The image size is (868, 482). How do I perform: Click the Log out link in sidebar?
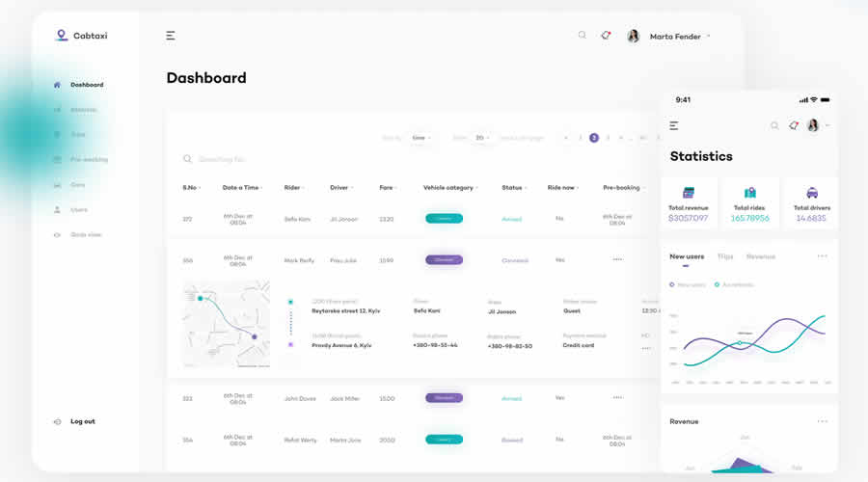click(x=83, y=421)
